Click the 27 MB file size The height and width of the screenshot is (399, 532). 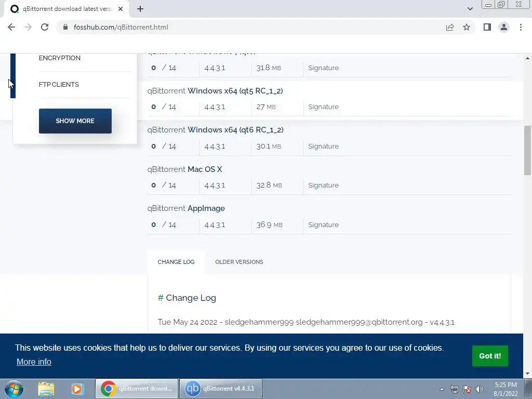[x=266, y=107]
